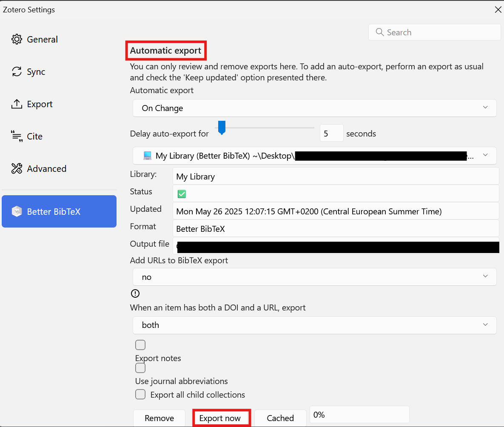
Task: Click the Automatic export heading
Action: (165, 51)
